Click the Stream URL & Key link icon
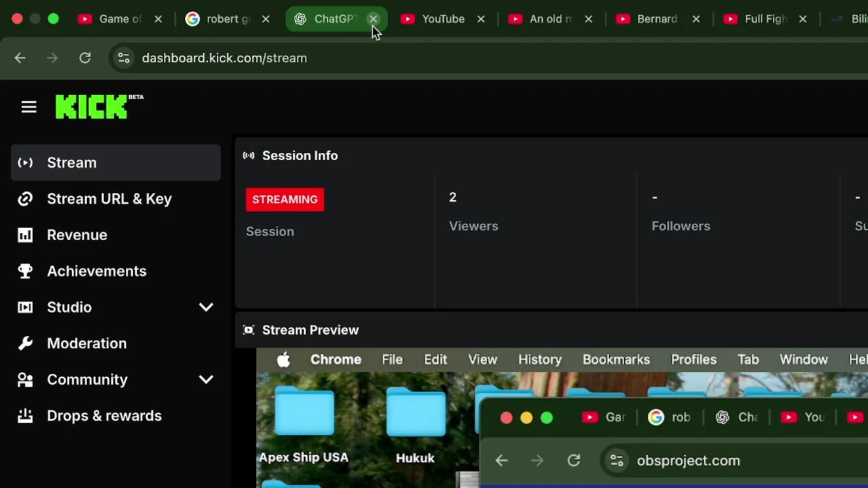Image resolution: width=868 pixels, height=488 pixels. pos(25,199)
